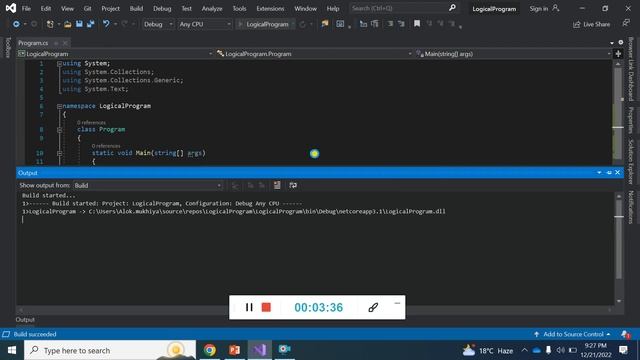Open the View menu
The width and height of the screenshot is (640, 360).
67,8
